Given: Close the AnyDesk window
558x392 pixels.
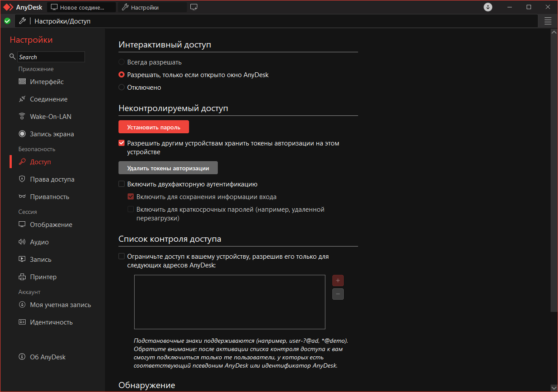Looking at the screenshot, I should [x=548, y=7].
